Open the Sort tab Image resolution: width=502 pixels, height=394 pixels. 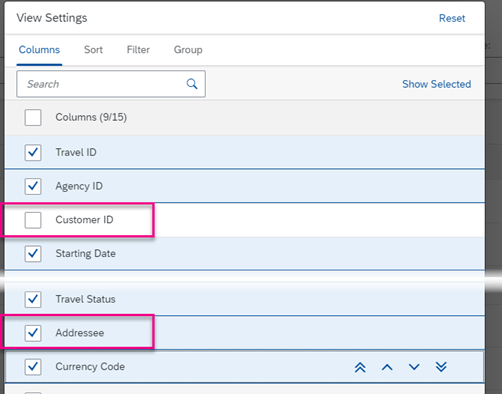[x=93, y=50]
